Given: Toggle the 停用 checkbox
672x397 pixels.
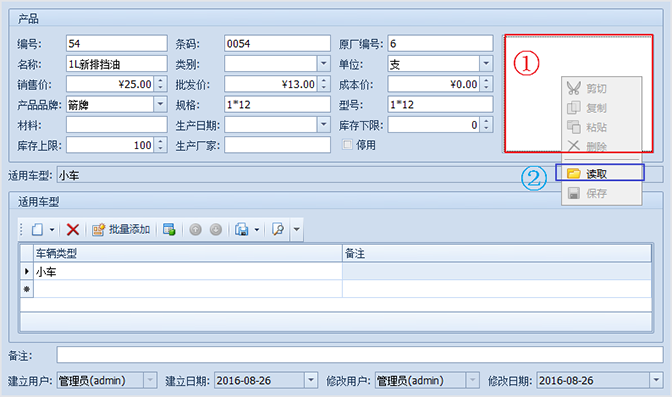Looking at the screenshot, I should click(347, 144).
